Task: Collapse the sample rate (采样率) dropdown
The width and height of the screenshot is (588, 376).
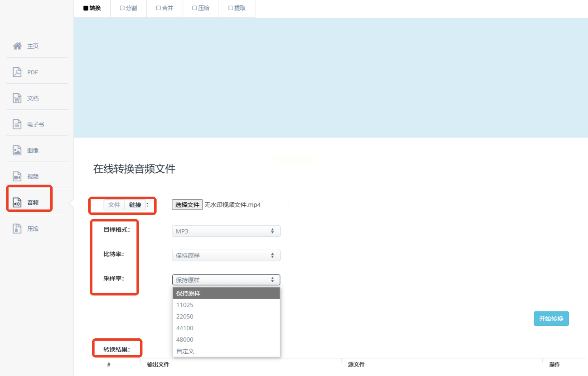Action: click(226, 280)
